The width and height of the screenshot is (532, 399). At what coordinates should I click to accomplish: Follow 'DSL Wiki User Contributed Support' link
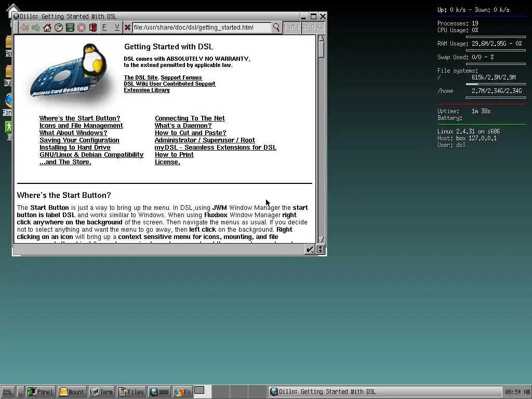click(x=170, y=84)
